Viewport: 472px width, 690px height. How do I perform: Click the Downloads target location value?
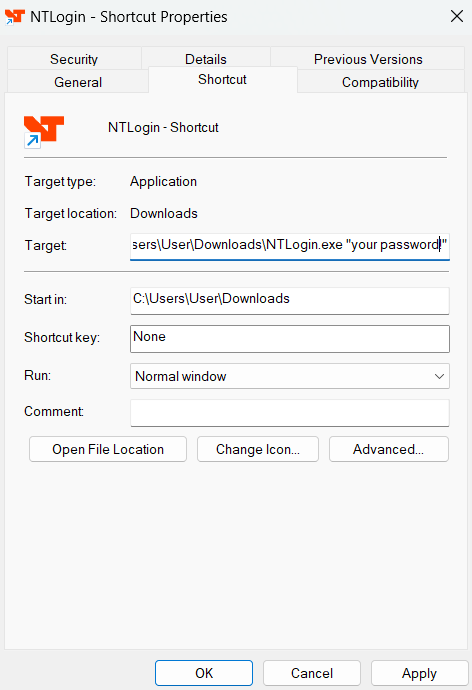(164, 213)
